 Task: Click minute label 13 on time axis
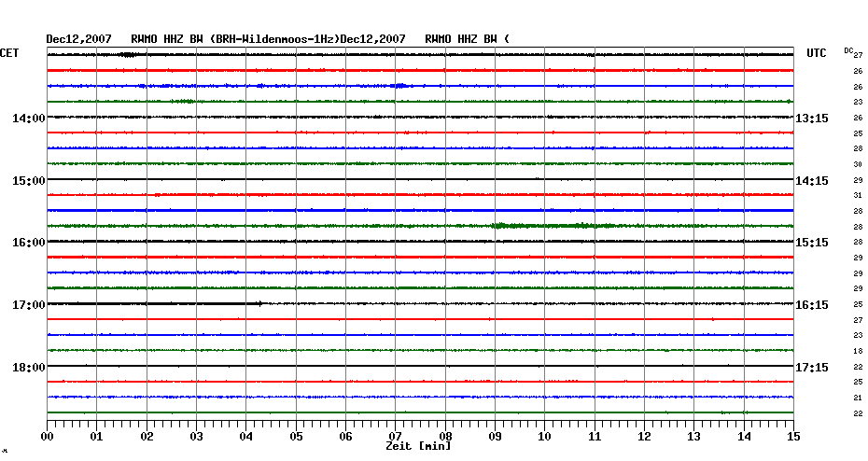click(x=694, y=437)
